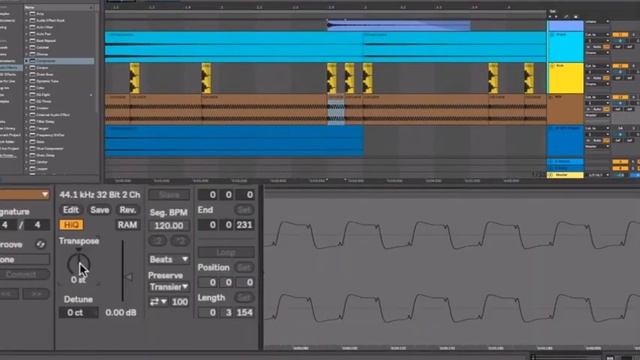Click the halve tempo :2 button

pos(158,241)
